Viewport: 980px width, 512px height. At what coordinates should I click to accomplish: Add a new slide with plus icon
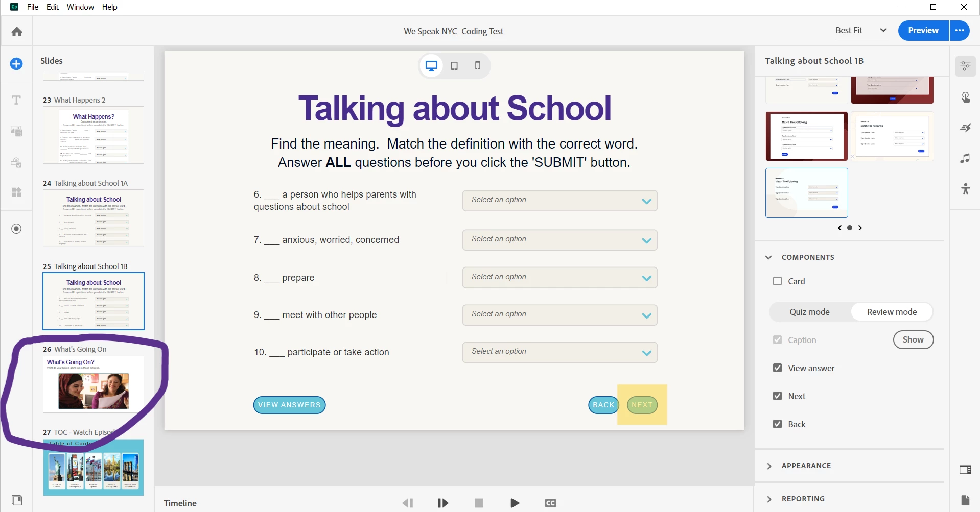[x=16, y=64]
